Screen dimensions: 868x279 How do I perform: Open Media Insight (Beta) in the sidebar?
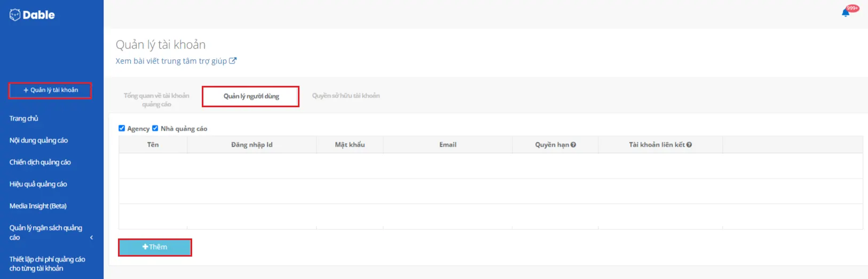[38, 206]
